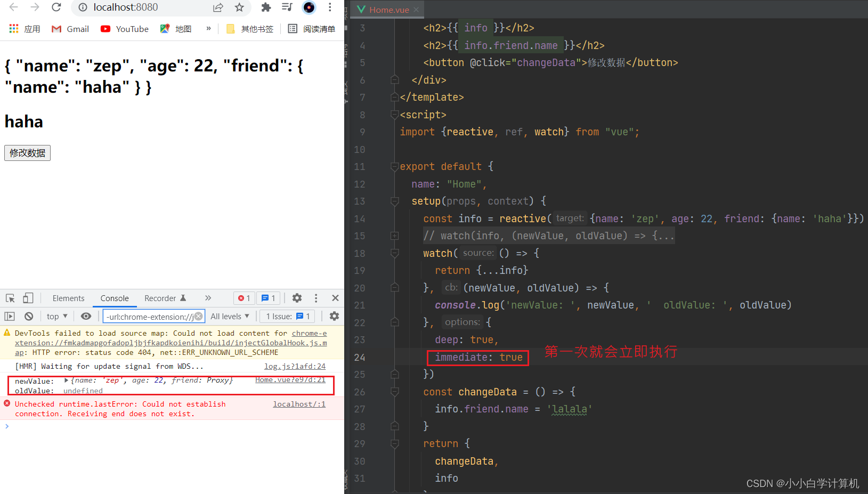The width and height of the screenshot is (868, 494).
Task: Open the All levels dropdown
Action: click(x=230, y=316)
